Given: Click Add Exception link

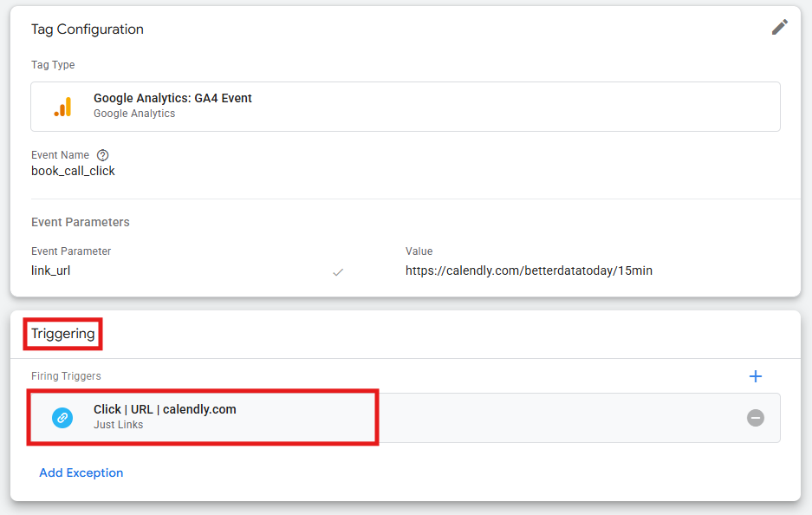Looking at the screenshot, I should coord(81,473).
